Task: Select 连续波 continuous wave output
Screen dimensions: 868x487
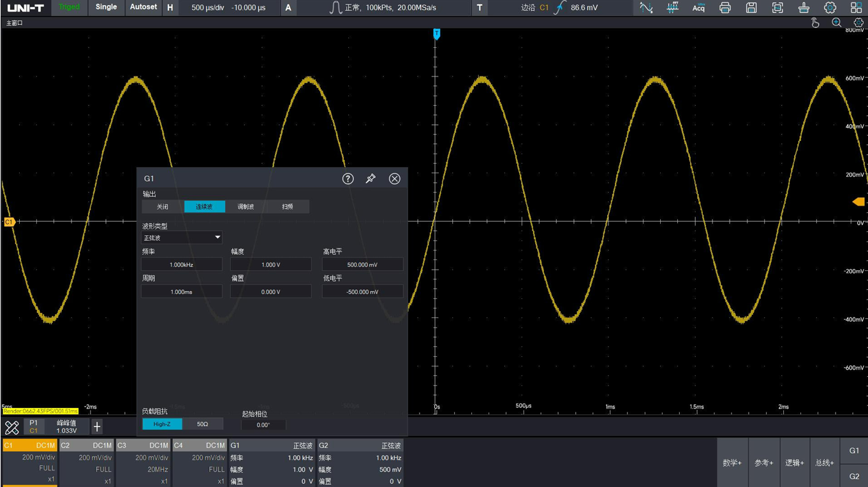Action: [204, 207]
